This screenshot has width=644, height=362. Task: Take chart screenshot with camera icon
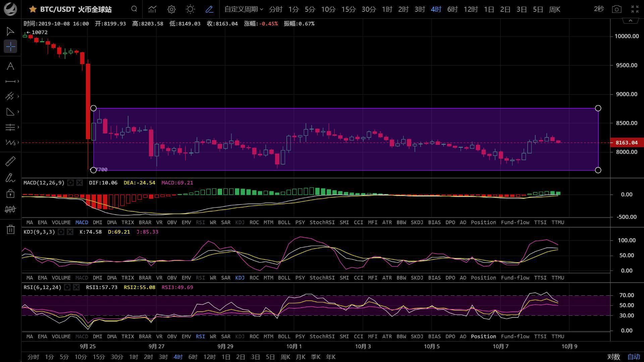click(616, 9)
